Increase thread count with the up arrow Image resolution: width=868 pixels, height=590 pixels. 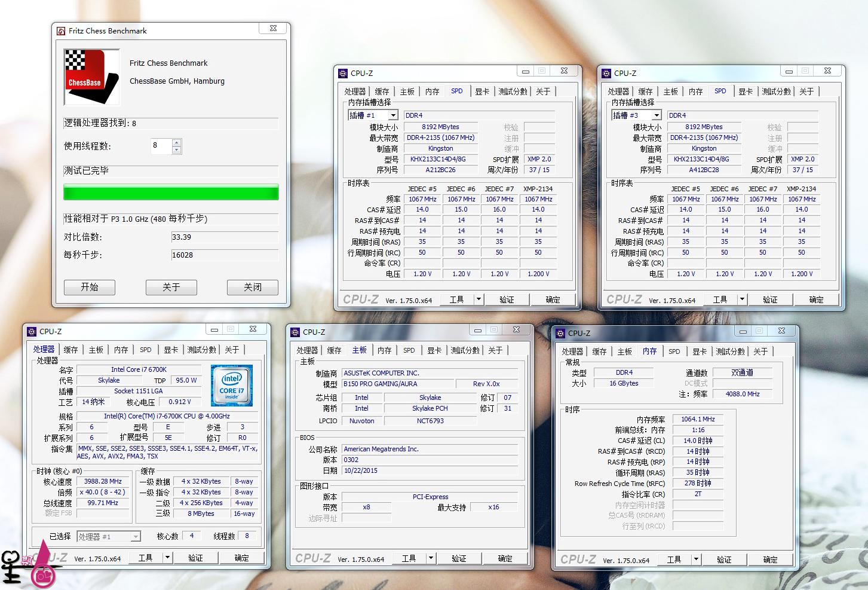(176, 142)
